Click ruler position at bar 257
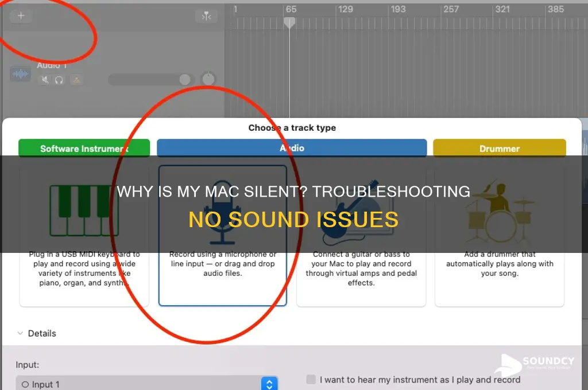Viewport: 588px width, 390px height. pos(451,9)
